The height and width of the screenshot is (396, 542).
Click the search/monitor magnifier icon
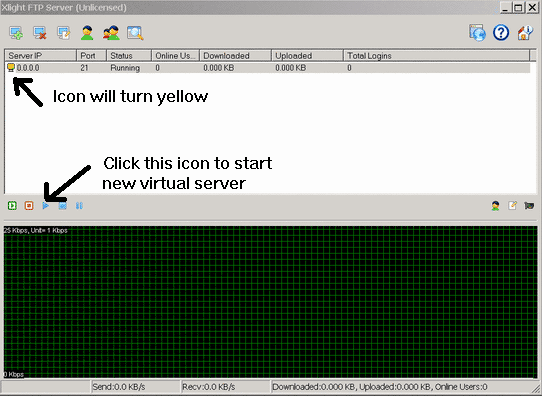point(135,33)
